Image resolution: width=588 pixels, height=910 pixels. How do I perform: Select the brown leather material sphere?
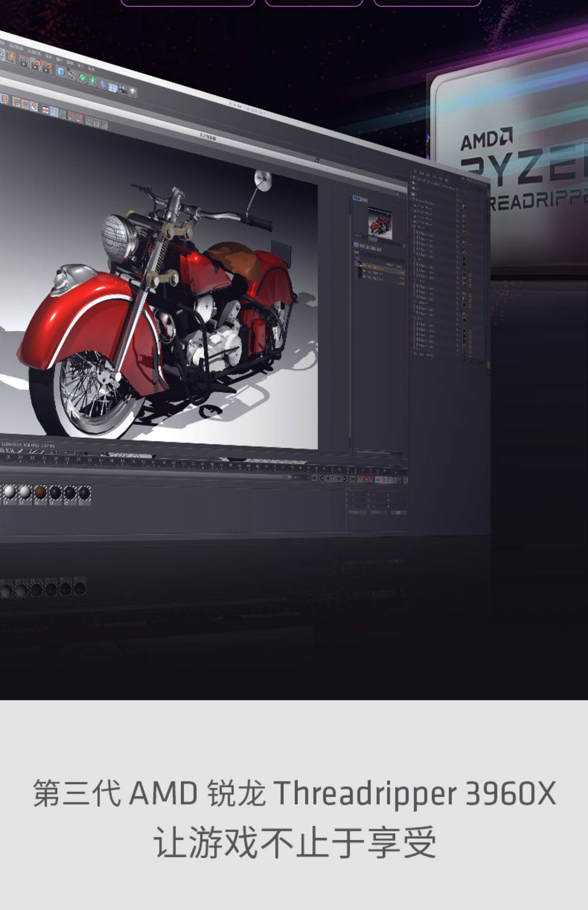[x=40, y=492]
